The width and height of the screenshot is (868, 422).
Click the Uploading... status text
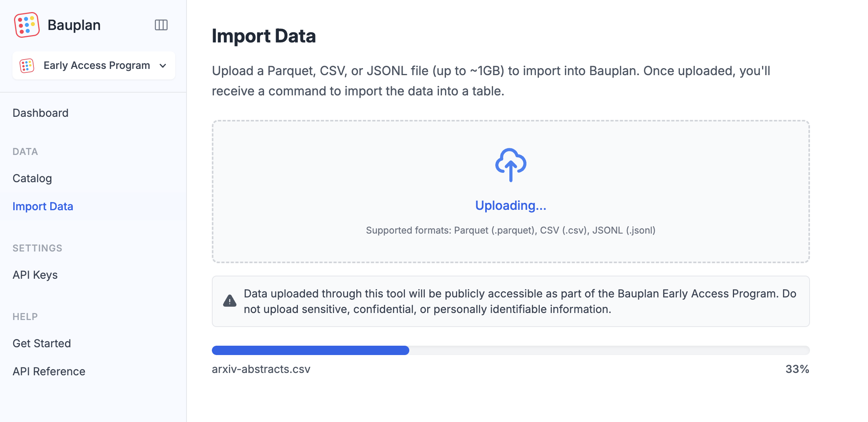click(x=511, y=205)
